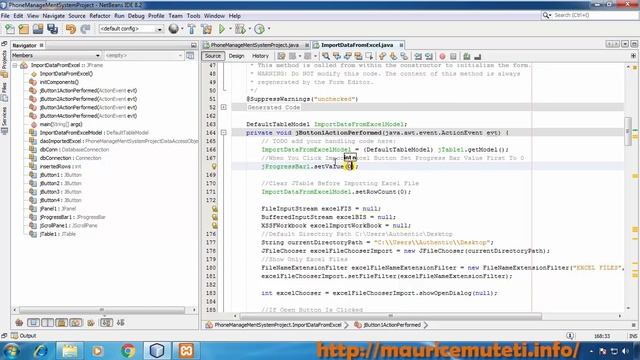Toggle Highlight Search in the editor toolbar
Viewport: 640px width, 360px height.
point(358,56)
